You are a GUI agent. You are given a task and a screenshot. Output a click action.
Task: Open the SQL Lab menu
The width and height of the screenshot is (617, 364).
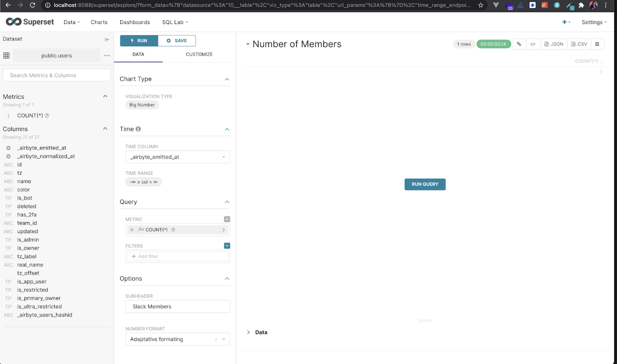click(175, 22)
